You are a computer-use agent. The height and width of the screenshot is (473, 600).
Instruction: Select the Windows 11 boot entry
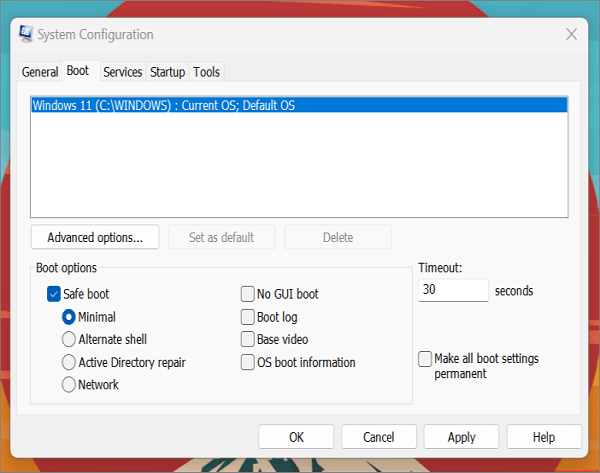[299, 105]
